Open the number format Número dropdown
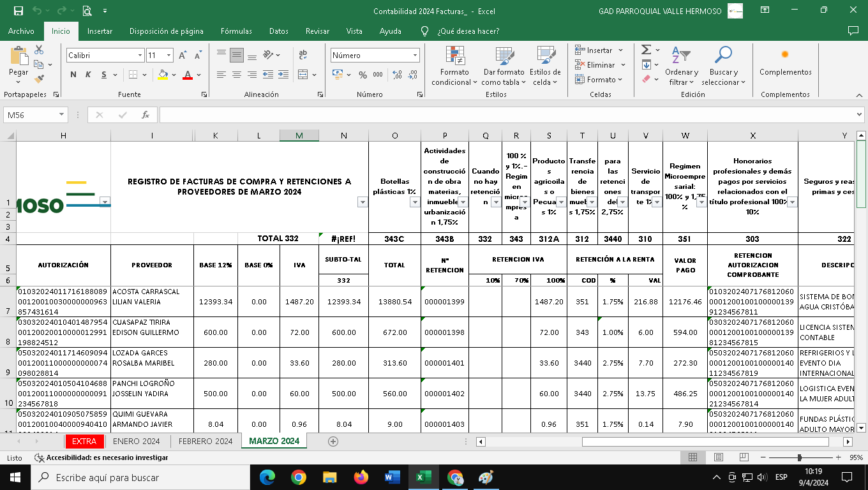This screenshot has width=868, height=490. (x=415, y=56)
